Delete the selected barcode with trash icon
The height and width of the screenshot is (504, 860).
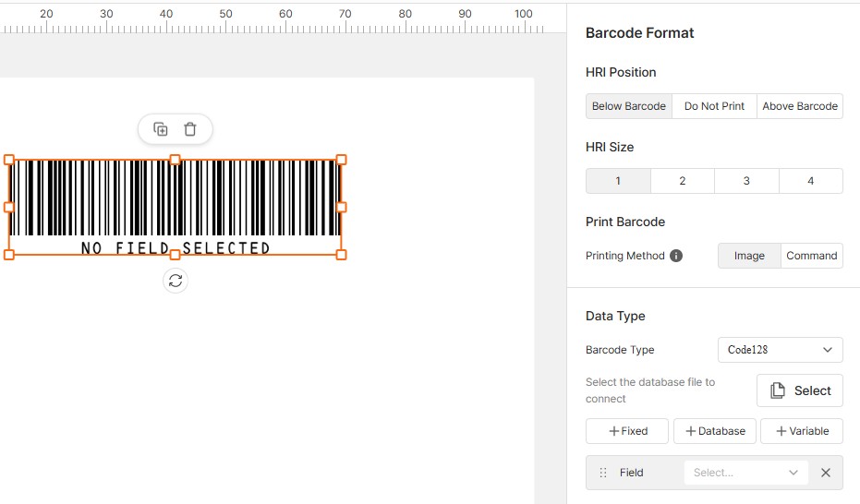[x=189, y=129]
